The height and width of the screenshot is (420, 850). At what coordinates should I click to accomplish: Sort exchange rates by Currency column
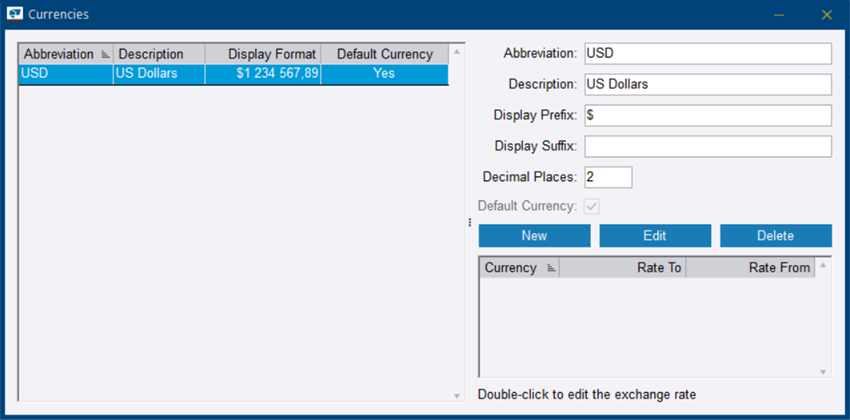519,268
